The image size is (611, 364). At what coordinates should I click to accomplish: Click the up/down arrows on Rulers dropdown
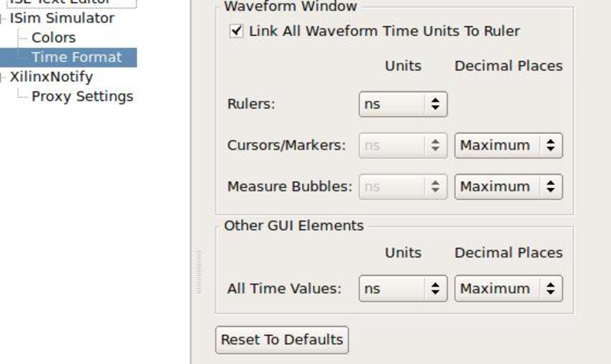point(435,104)
